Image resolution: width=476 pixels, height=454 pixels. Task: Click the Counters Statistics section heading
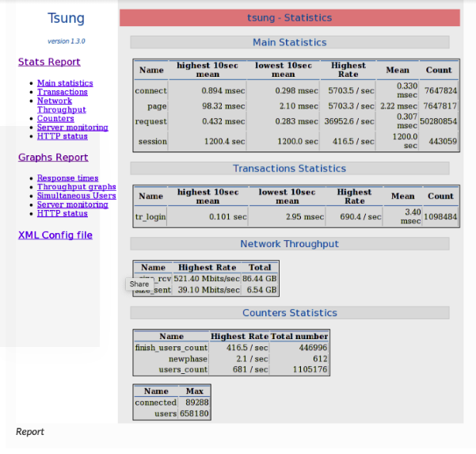tap(290, 313)
